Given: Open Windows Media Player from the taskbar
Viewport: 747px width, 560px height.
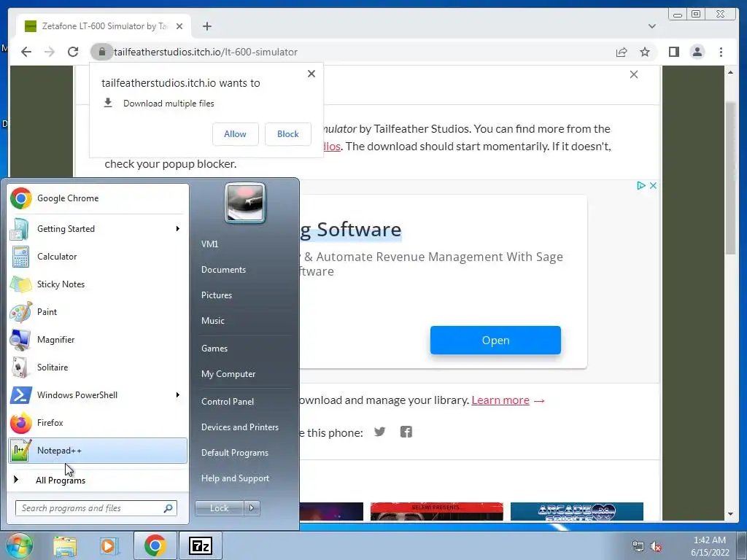Looking at the screenshot, I should [109, 545].
